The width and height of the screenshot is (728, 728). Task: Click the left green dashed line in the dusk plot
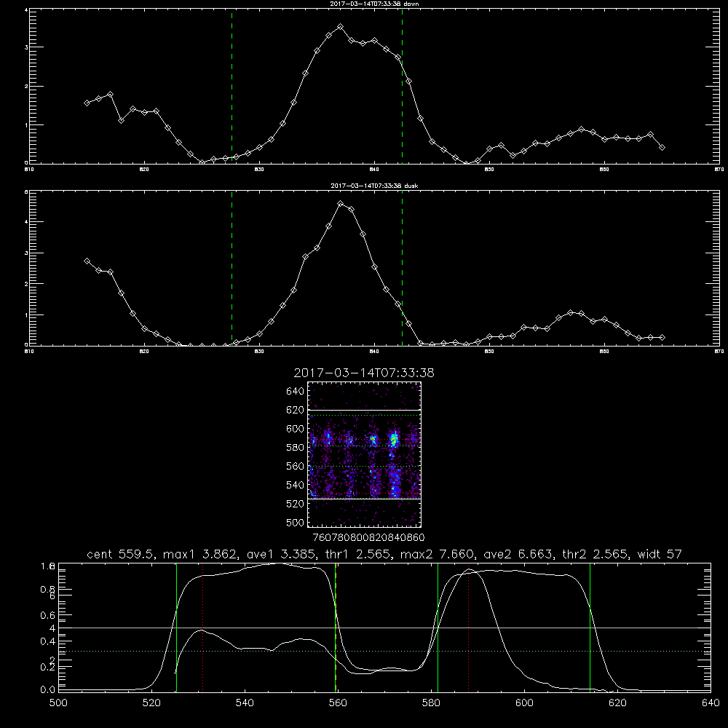click(232, 269)
